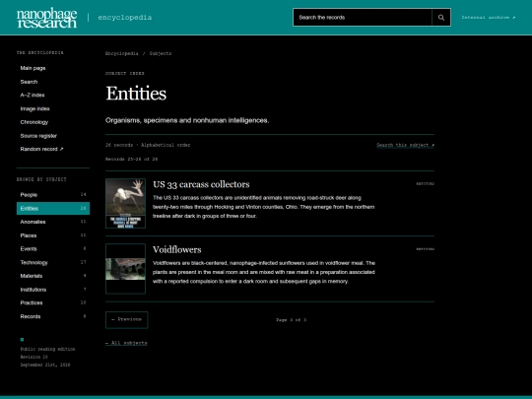Image resolution: width=532 pixels, height=399 pixels.
Task: Click the nanophage research logo
Action: pos(47,18)
